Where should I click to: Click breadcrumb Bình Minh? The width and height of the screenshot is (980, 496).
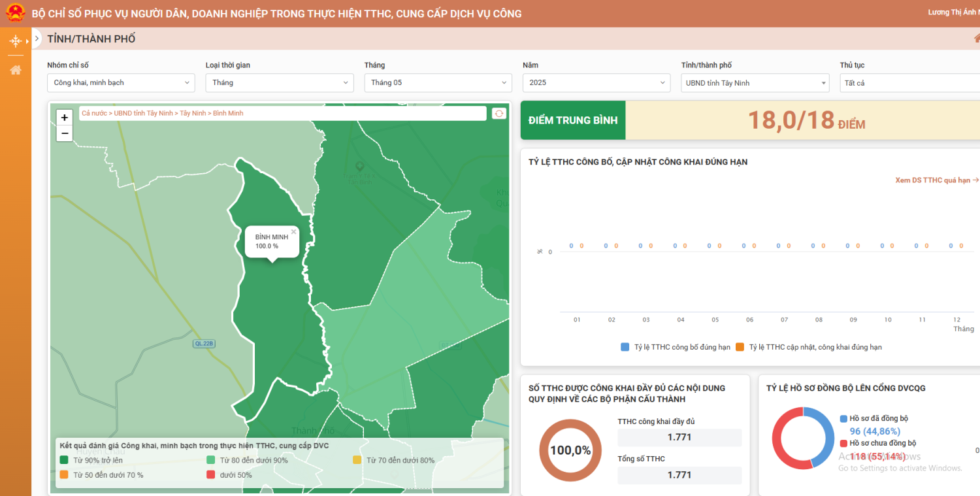(228, 113)
